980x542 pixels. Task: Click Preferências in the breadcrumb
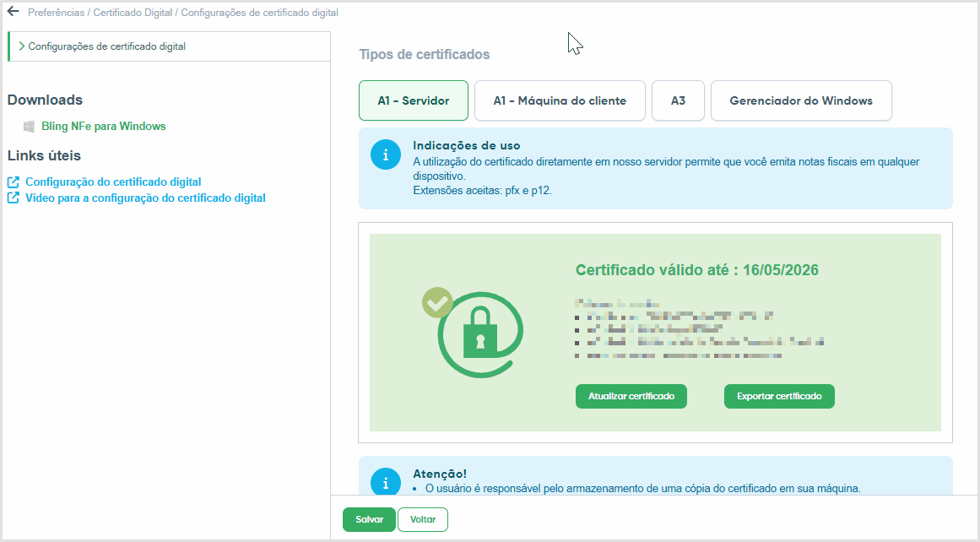57,13
